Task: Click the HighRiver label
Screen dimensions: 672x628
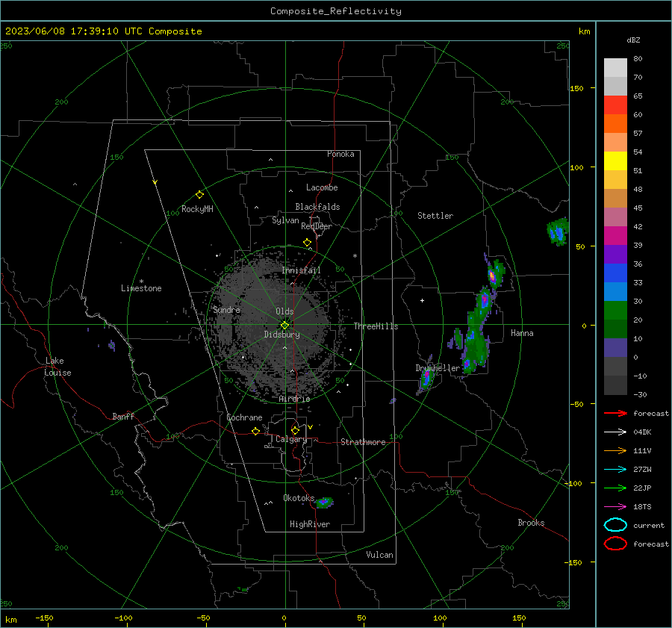Action: [310, 524]
